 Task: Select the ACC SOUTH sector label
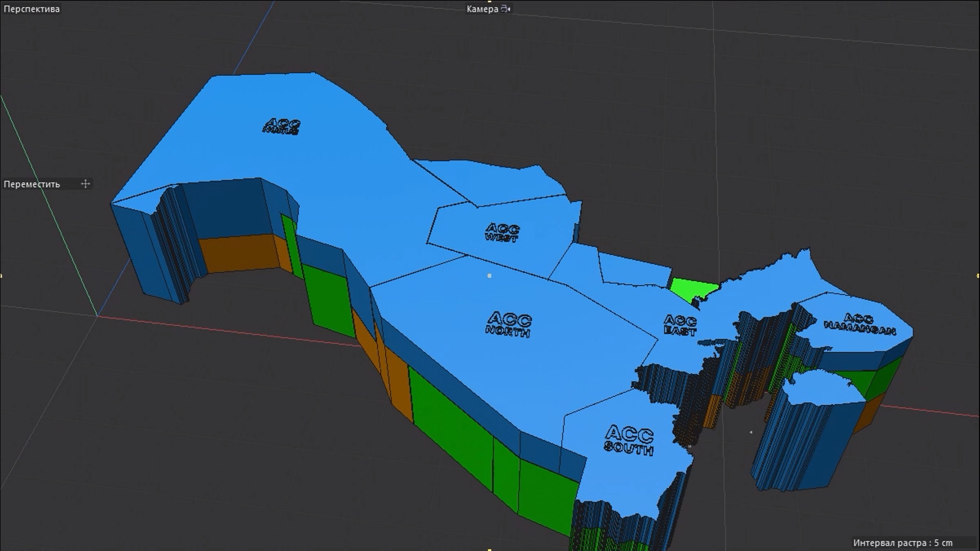click(629, 440)
